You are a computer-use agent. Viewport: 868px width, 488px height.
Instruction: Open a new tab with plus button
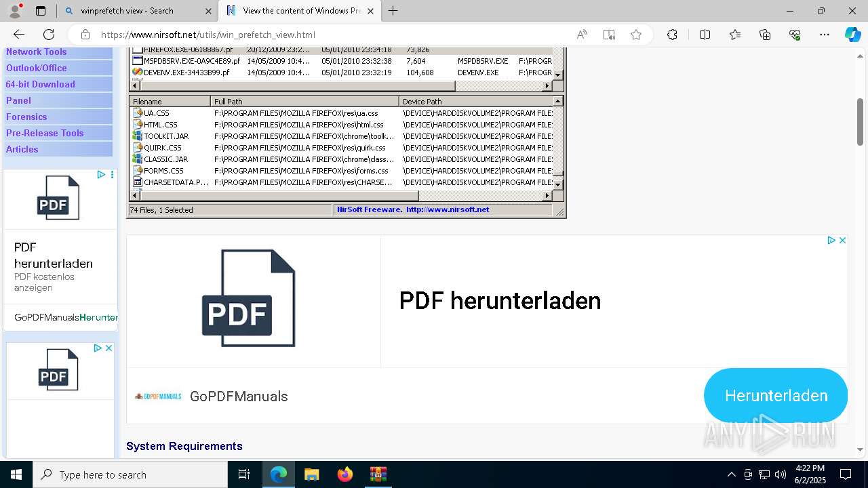click(393, 11)
